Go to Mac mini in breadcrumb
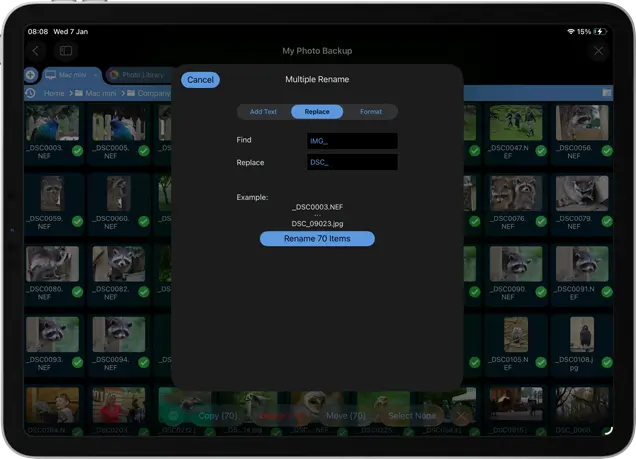Screen dimensions: 636x459 pos(101,93)
